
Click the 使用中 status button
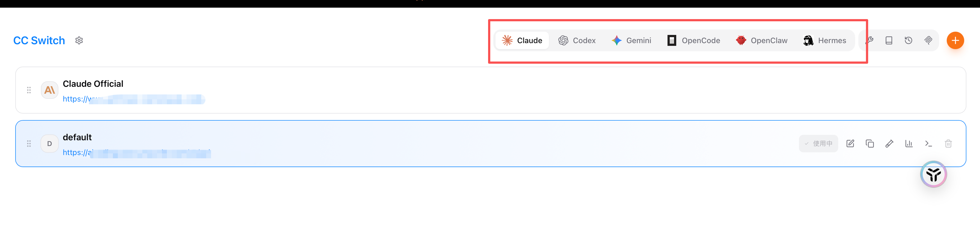click(x=818, y=144)
